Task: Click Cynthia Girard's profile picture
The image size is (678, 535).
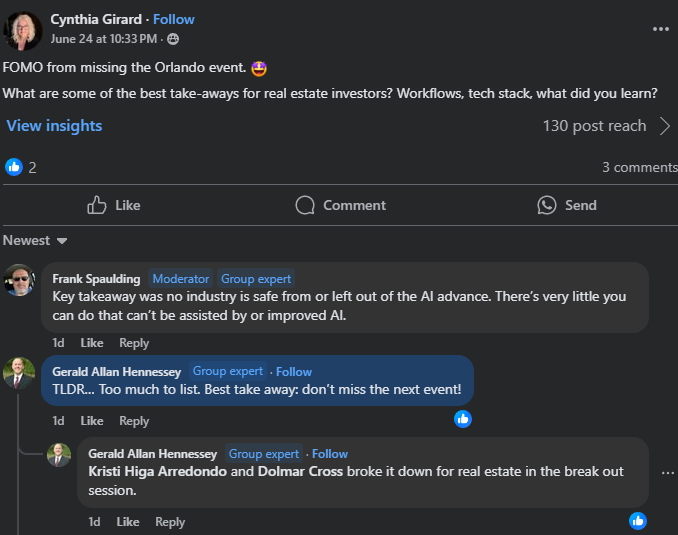Action: [24, 30]
